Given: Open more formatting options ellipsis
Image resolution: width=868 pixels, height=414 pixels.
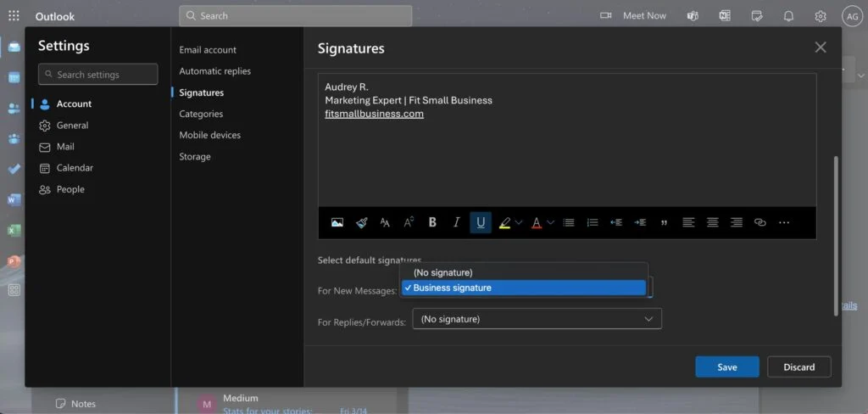Looking at the screenshot, I should tap(784, 223).
